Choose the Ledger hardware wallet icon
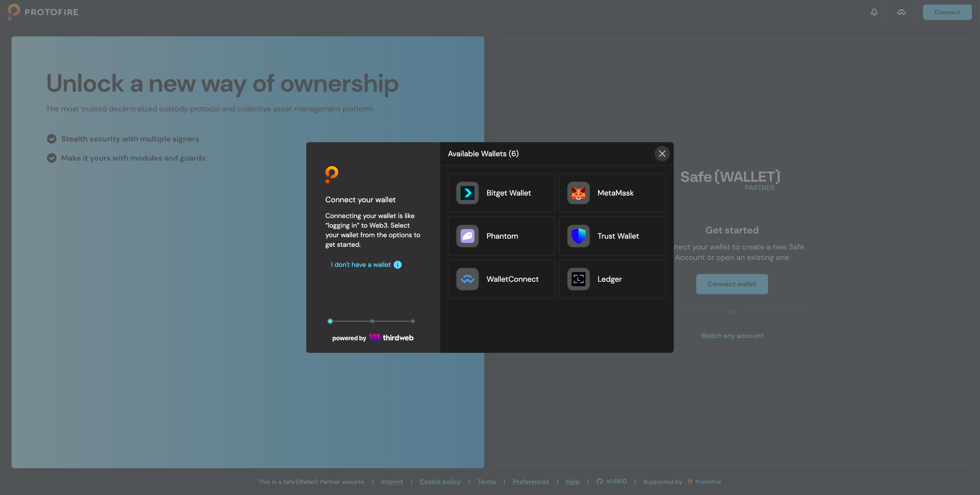Viewport: 980px width, 495px height. [579, 279]
